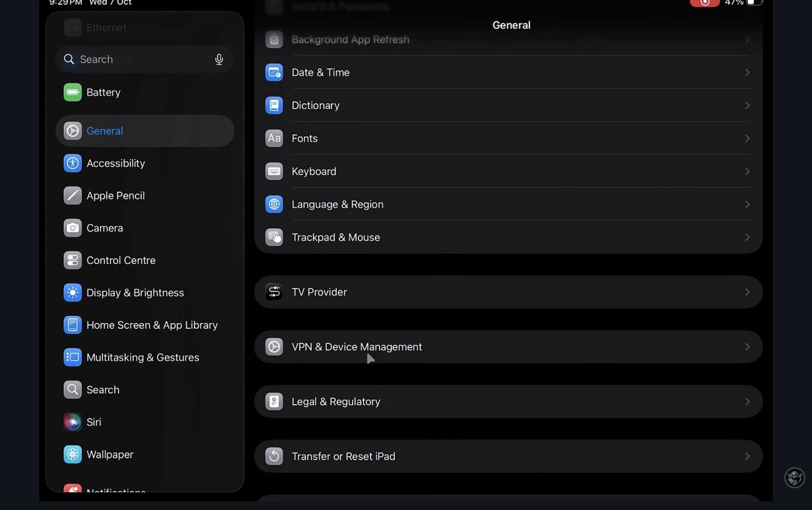The width and height of the screenshot is (812, 510).
Task: Click the Transfer or Reset iPad icon
Action: [x=274, y=456]
